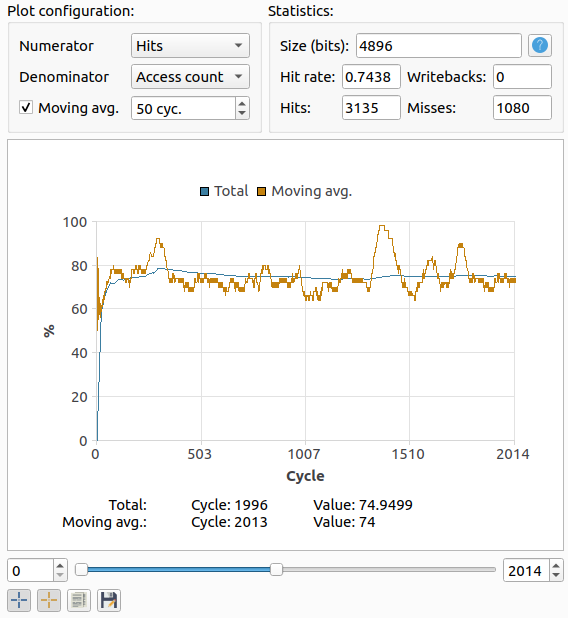
Task: Toggle the blue Total crosshair marker button
Action: point(19,600)
